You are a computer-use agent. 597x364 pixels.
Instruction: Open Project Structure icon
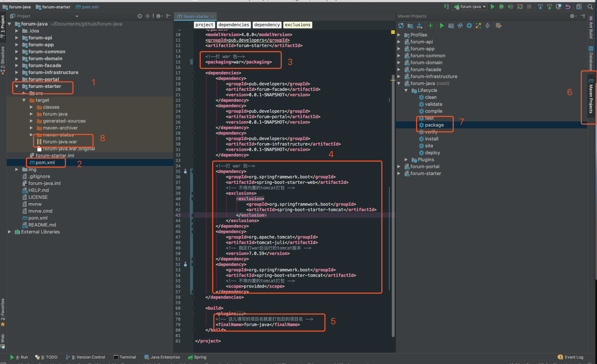[x=579, y=7]
